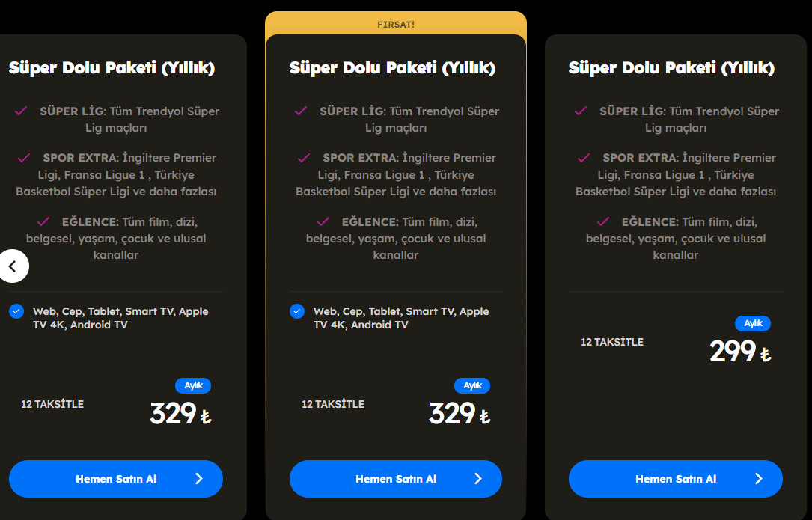
Task: Click Aylık badge on FIRSAT card
Action: (472, 385)
